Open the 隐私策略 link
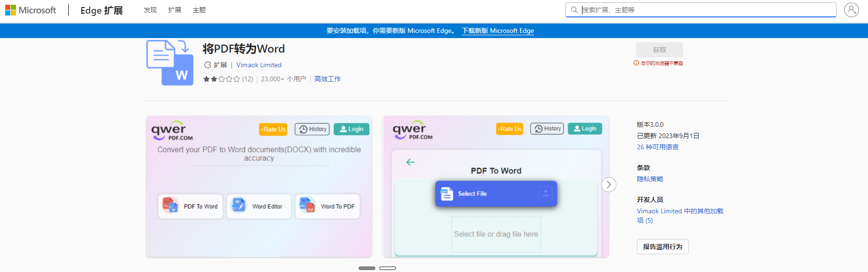The width and height of the screenshot is (868, 272). (x=650, y=179)
